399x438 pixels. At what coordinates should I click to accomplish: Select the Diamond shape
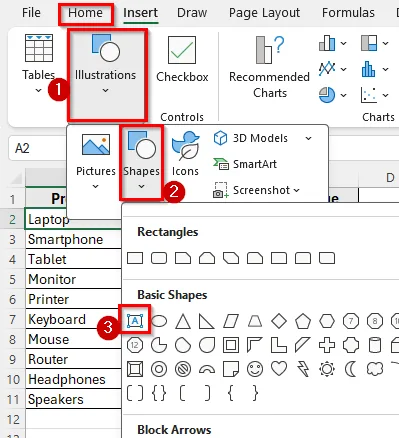click(x=279, y=321)
